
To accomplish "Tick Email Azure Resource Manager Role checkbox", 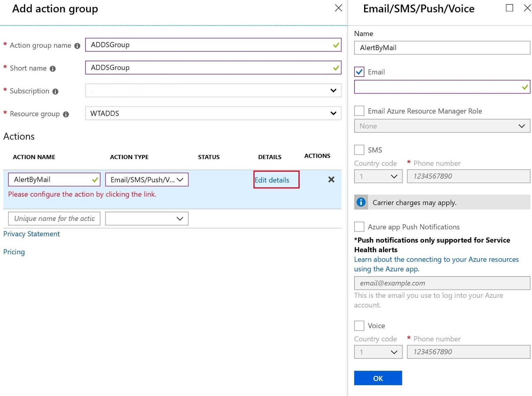I will pos(359,111).
